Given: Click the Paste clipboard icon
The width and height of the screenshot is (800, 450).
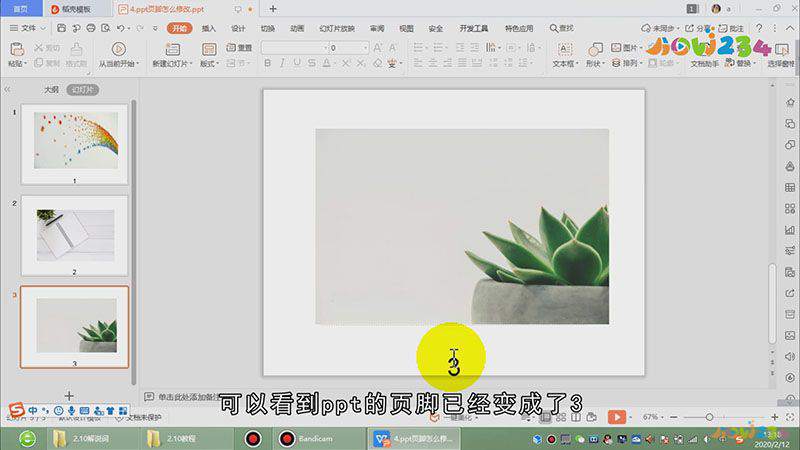Looking at the screenshot, I should [x=17, y=49].
